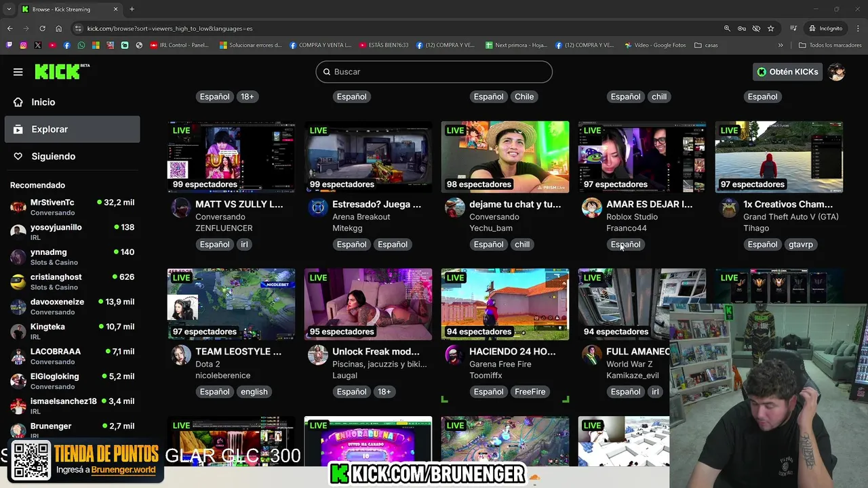Bookmark this page with the star icon
This screenshot has height=488, width=868.
pyautogui.click(x=771, y=28)
